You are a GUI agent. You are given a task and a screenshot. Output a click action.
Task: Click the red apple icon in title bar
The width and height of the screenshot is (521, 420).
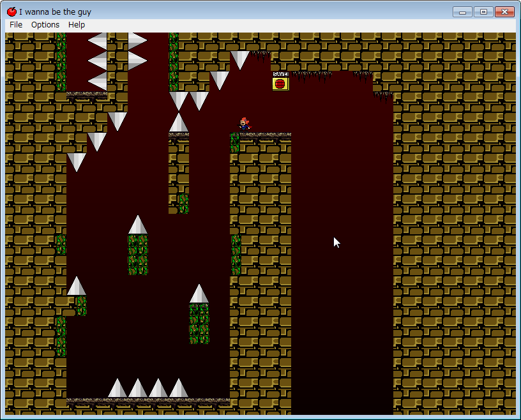coord(11,11)
